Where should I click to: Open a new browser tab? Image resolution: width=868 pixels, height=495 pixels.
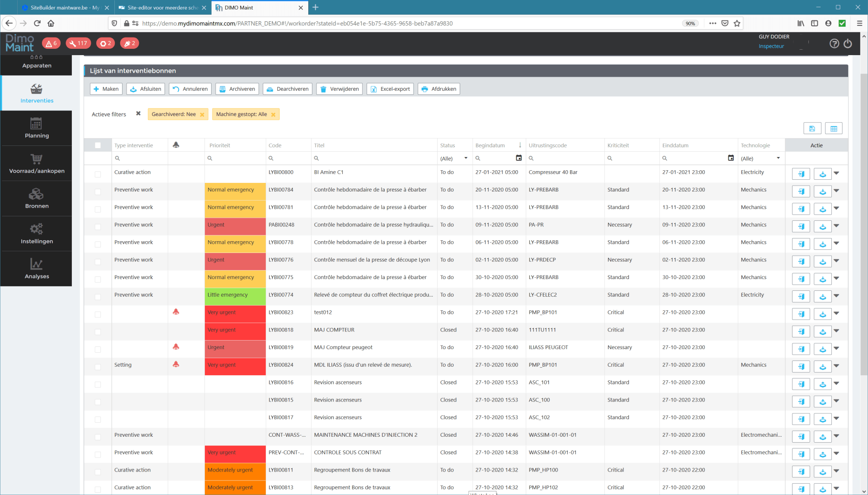coord(316,7)
